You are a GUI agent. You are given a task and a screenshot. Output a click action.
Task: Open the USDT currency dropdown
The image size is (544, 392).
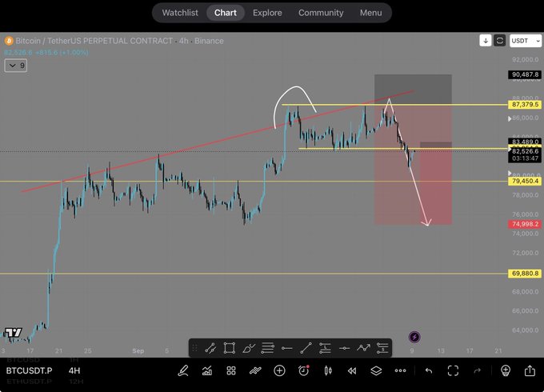coord(526,41)
